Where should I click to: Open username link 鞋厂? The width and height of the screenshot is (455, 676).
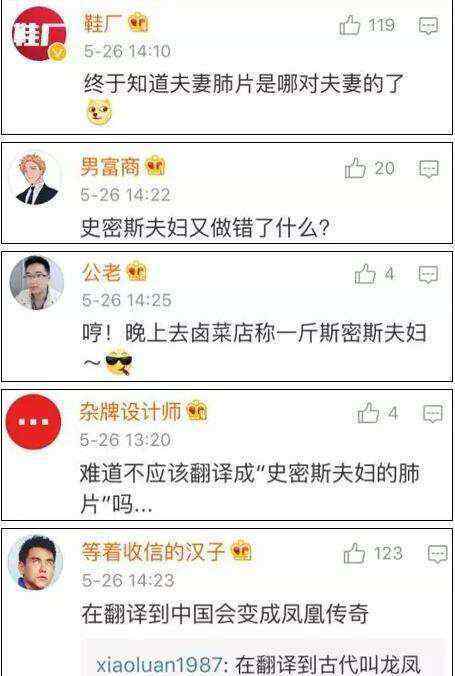pyautogui.click(x=103, y=22)
